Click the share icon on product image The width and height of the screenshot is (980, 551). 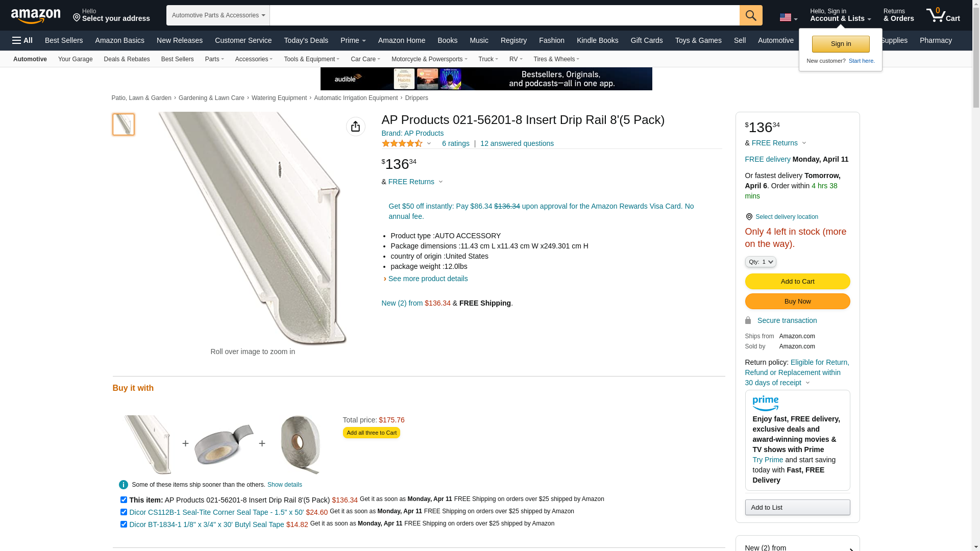[x=355, y=127]
